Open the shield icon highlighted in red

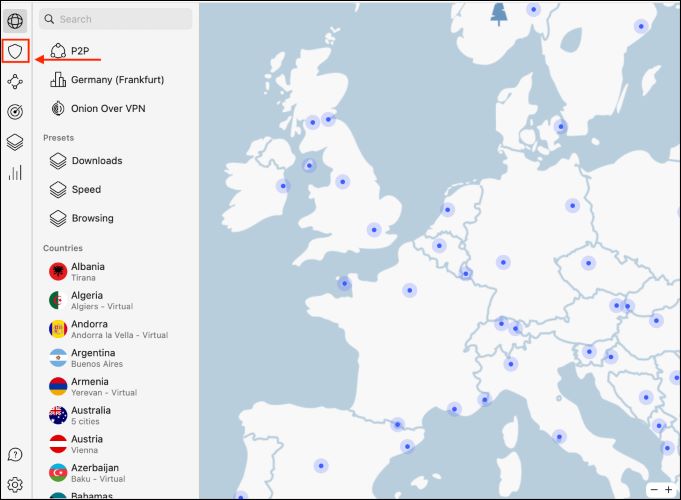click(x=15, y=51)
